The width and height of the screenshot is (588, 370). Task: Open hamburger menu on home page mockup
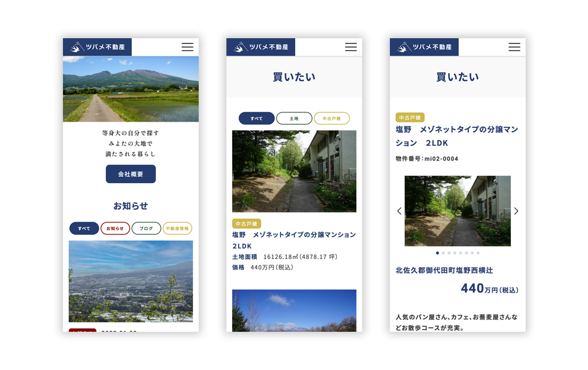pyautogui.click(x=188, y=47)
